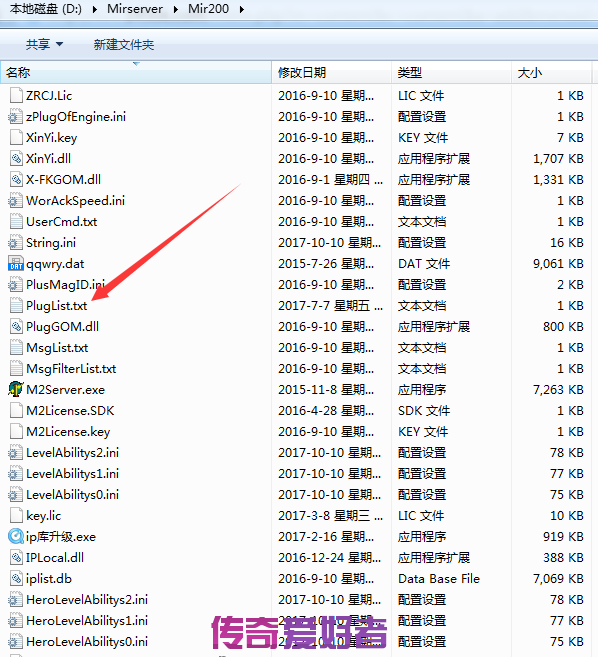Select the LevelAbilitys2.ini gear icon
This screenshot has width=598, height=657.
(16, 453)
